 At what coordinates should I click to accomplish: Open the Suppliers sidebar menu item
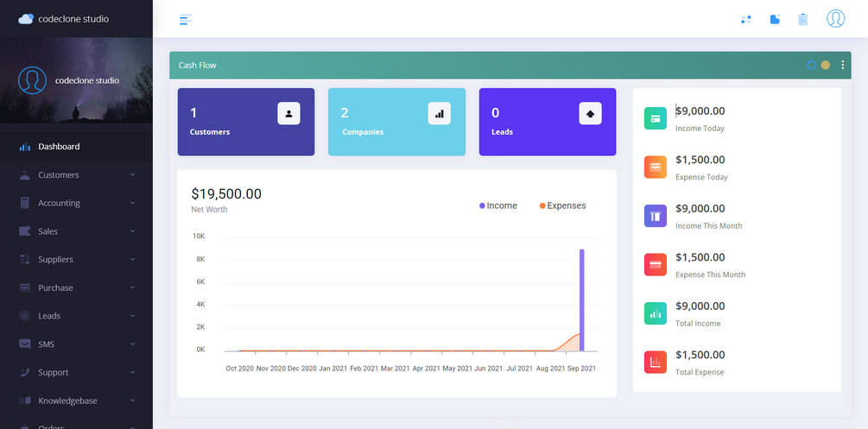click(x=76, y=259)
